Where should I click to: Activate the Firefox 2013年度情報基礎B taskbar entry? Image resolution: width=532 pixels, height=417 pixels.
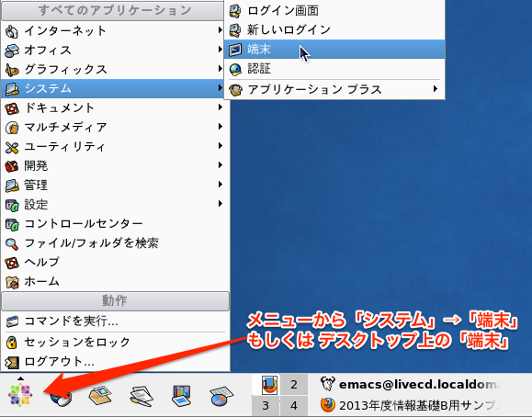[x=411, y=405]
